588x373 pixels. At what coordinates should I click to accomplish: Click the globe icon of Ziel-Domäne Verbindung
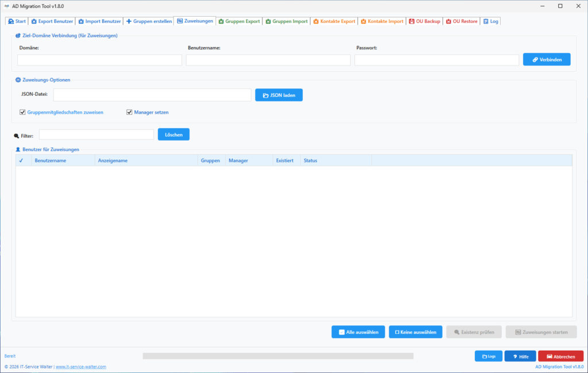18,36
